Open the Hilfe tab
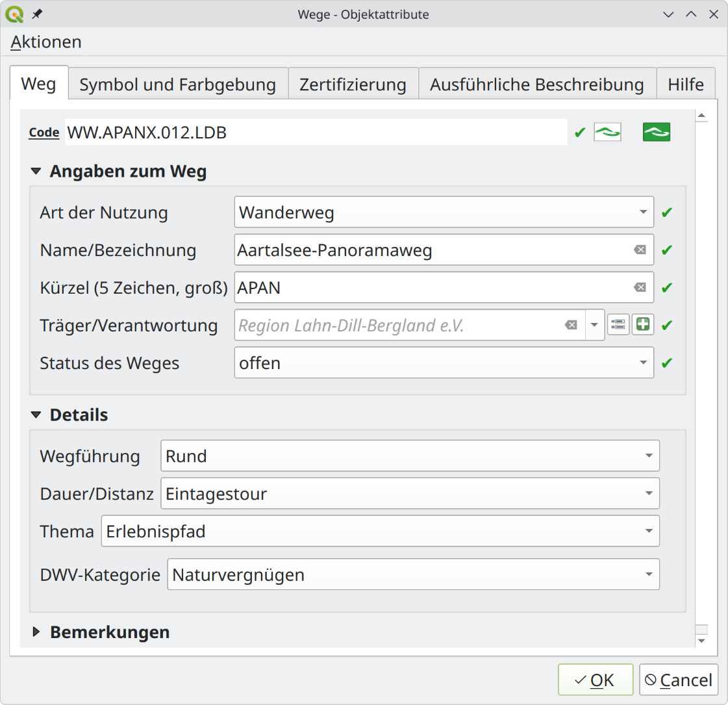Viewport: 728px width, 705px height. (686, 84)
